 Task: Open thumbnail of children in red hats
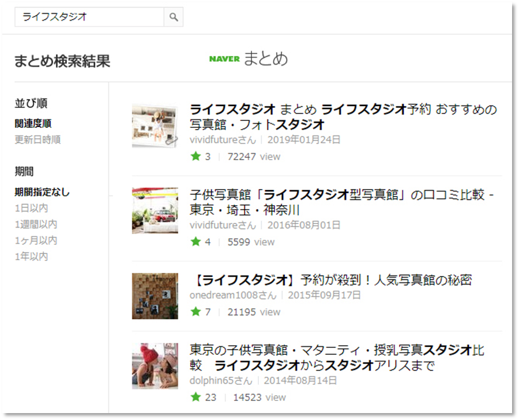(x=155, y=366)
